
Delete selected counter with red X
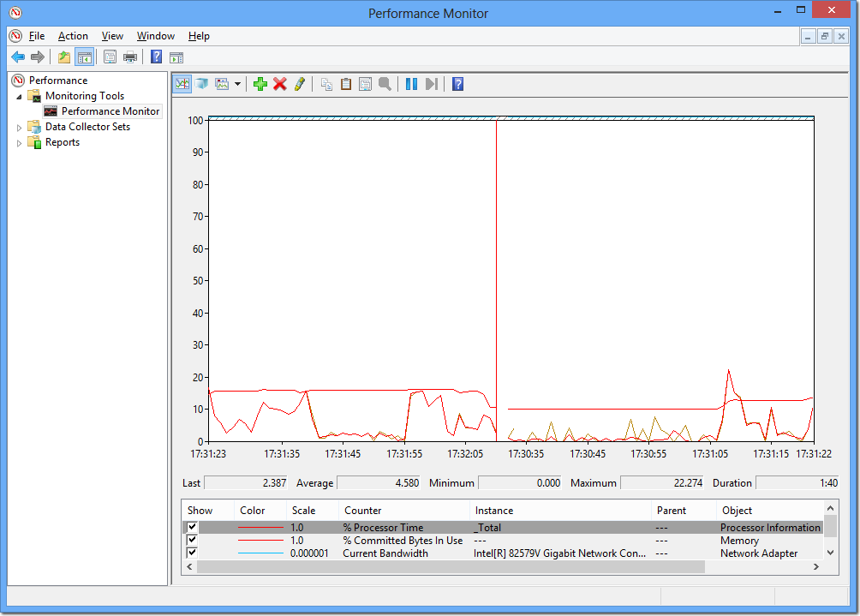tap(279, 84)
